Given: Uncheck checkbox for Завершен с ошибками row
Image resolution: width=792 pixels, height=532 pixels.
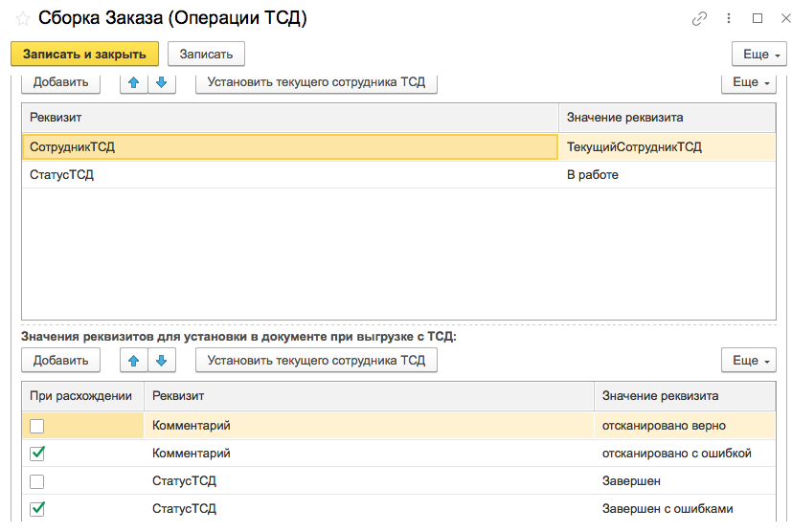Looking at the screenshot, I should point(37,508).
